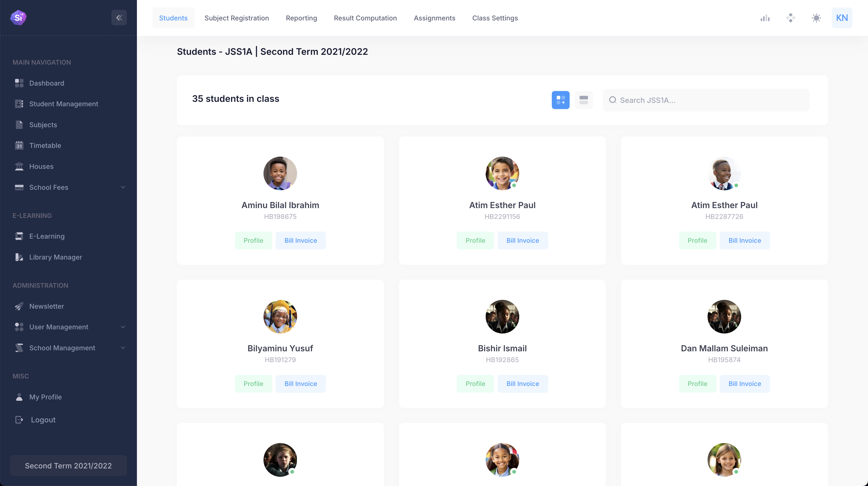This screenshot has width=868, height=486.
Task: Click the School Fees card icon
Action: (19, 187)
